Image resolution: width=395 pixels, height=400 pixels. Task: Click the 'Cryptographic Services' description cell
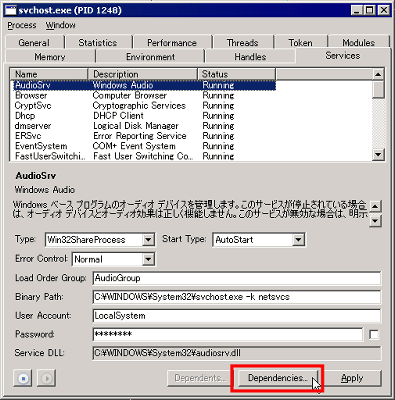(139, 106)
